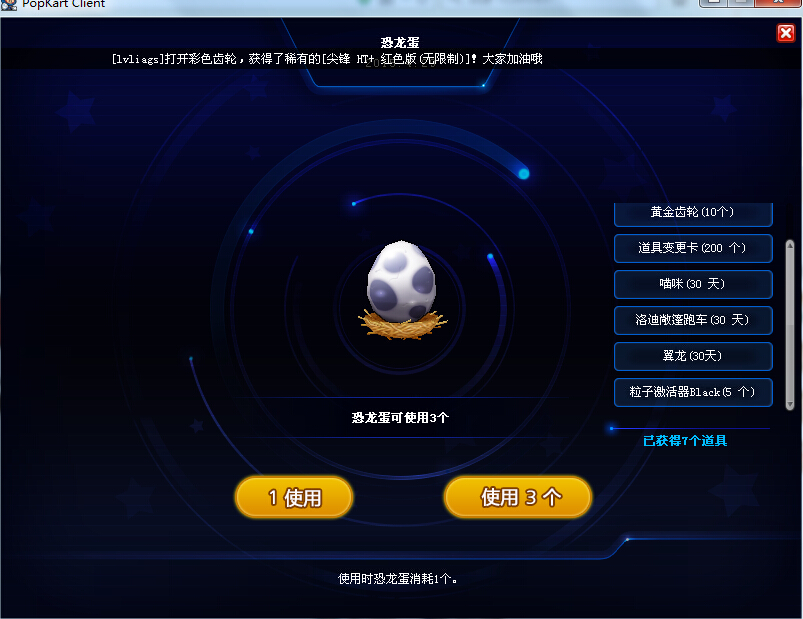The height and width of the screenshot is (619, 803).
Task: Close the dinosaur egg dialog via red X
Action: (786, 33)
